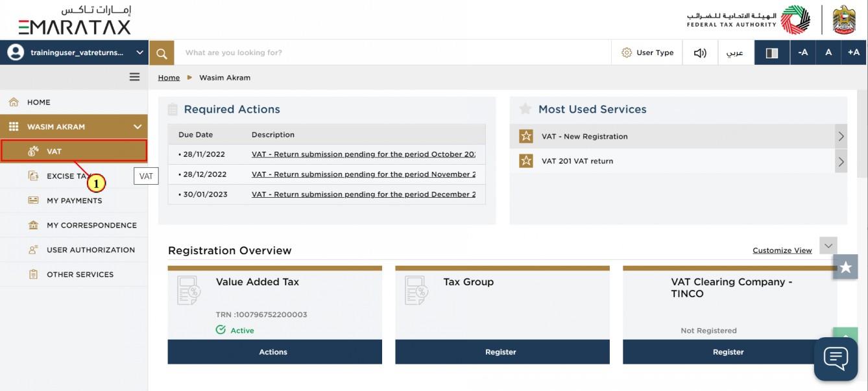Click the Other Services clipboard icon
The width and height of the screenshot is (868, 391).
[33, 274]
